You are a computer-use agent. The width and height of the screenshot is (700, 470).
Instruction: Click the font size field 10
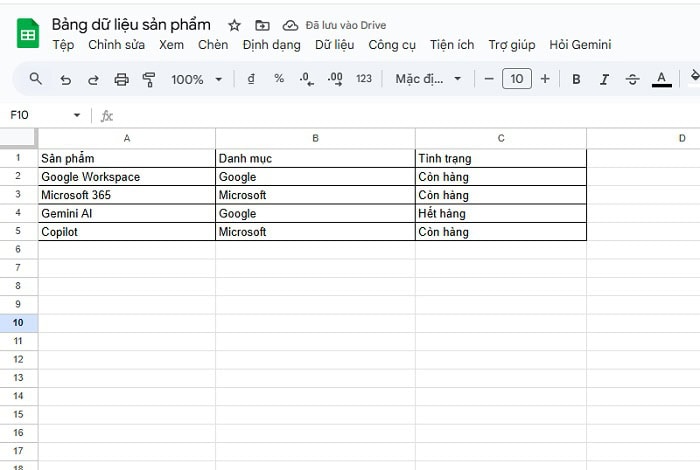tap(517, 79)
